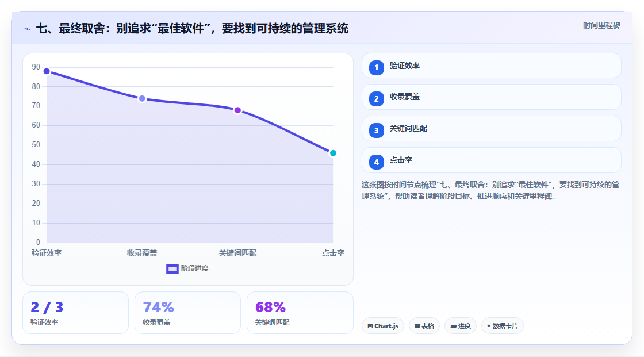Open the 验证效率 list row
The width and height of the screenshot is (644, 357).
491,66
